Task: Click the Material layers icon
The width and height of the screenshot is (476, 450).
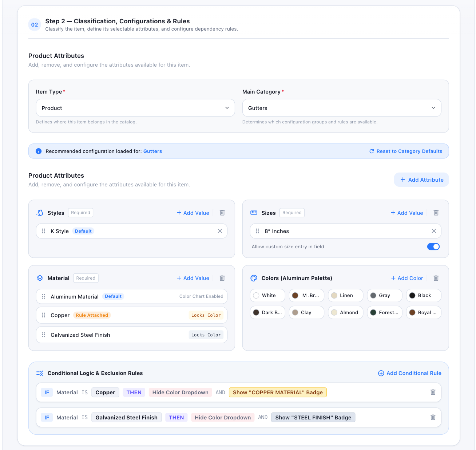Action: [40, 278]
